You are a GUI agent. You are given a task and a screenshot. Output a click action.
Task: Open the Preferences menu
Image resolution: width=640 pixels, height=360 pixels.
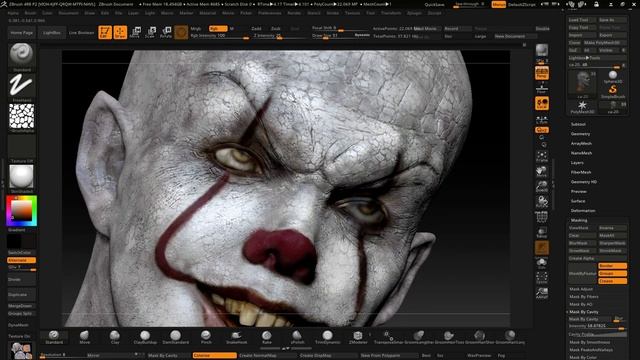(269, 13)
